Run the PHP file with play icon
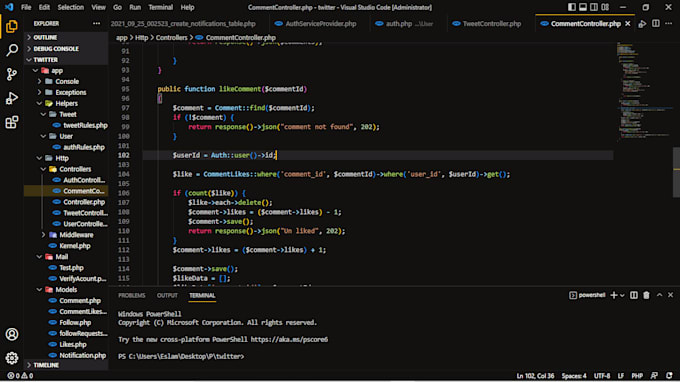Screen dimensions: 680x382 coord(642,24)
